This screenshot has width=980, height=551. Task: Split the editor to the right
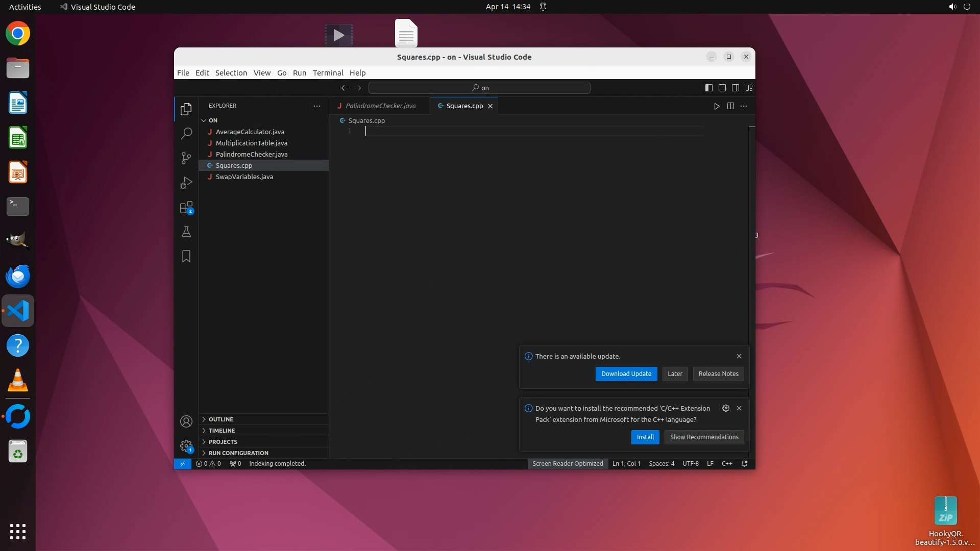[x=730, y=106]
